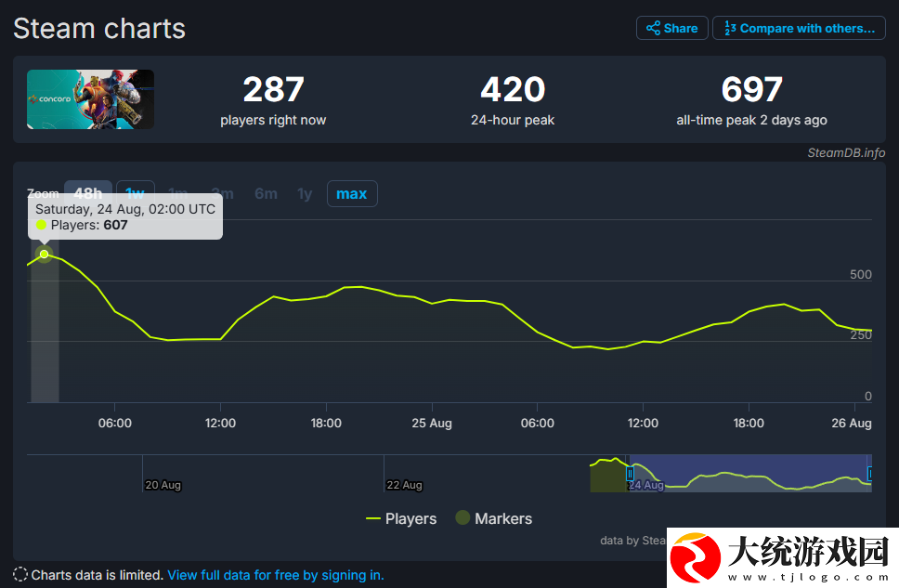Image resolution: width=899 pixels, height=588 pixels.
Task: Open Compare with others dialog
Action: click(x=799, y=28)
